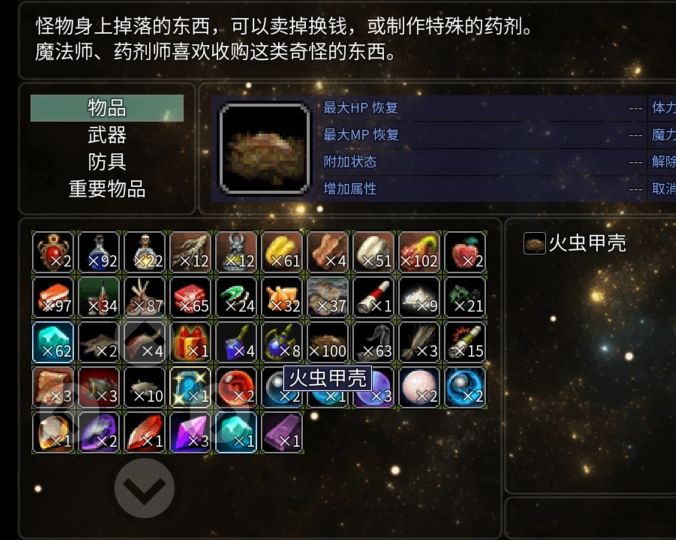Select the purple ingot item ×1
Screen dimensions: 676x540
coord(282,433)
